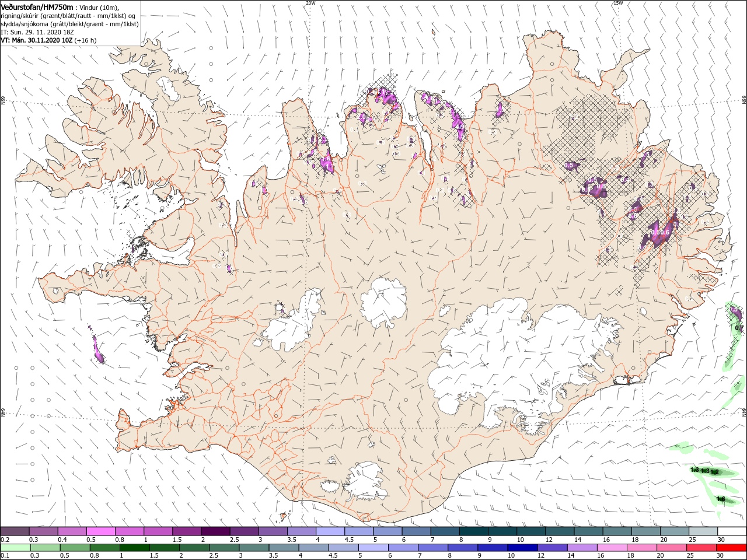Pick the upper scale 2 darkest purple swatch

[x=215, y=531]
